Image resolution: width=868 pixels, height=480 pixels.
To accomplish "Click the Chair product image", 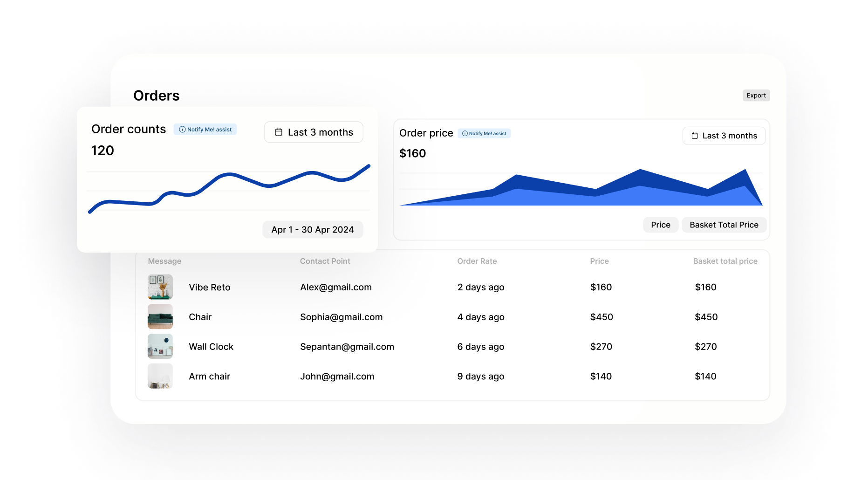I will [x=160, y=317].
